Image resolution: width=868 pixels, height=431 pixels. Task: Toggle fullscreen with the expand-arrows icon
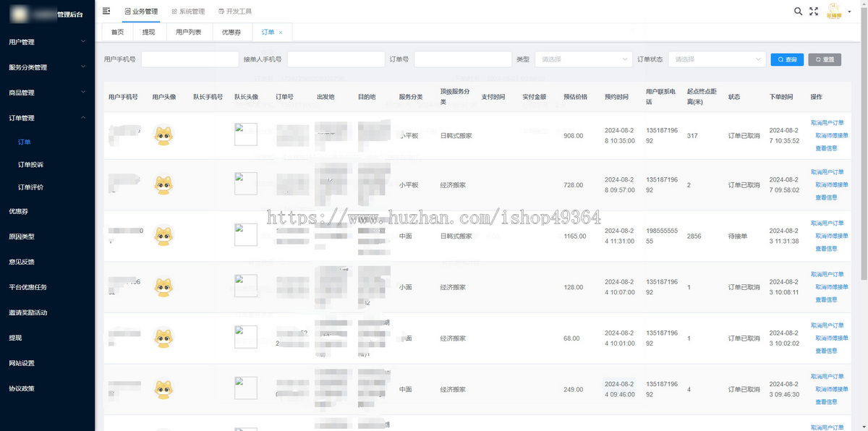(x=814, y=12)
